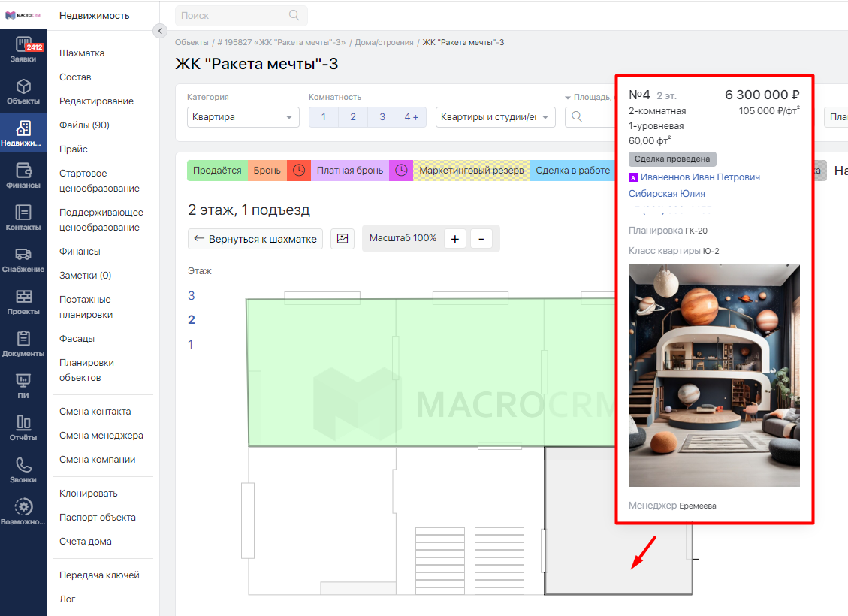Click the image view icon beside the Вернуться к шахматке button
The width and height of the screenshot is (848, 616).
(x=343, y=238)
